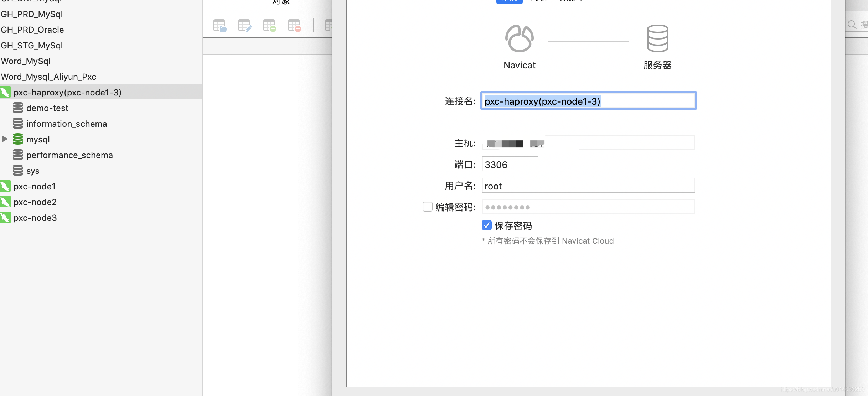Click the Navicat label under the logo
The image size is (868, 396).
(x=520, y=65)
